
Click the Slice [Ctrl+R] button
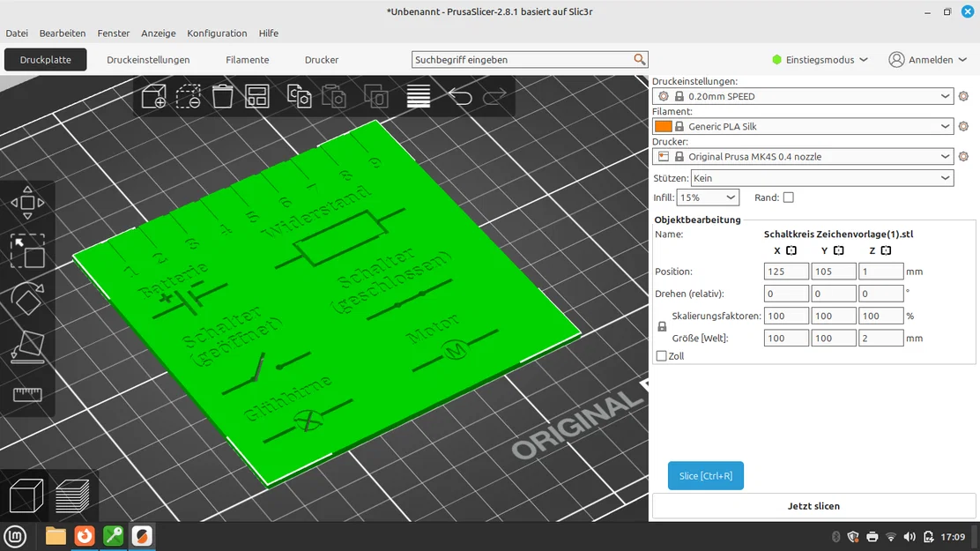[x=706, y=476]
